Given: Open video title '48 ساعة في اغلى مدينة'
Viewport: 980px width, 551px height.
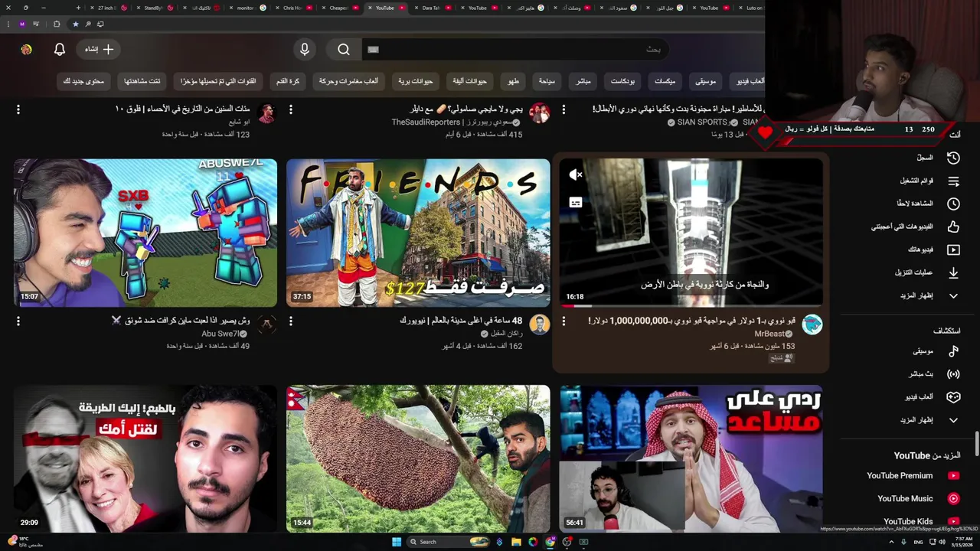Looking at the screenshot, I should point(461,321).
